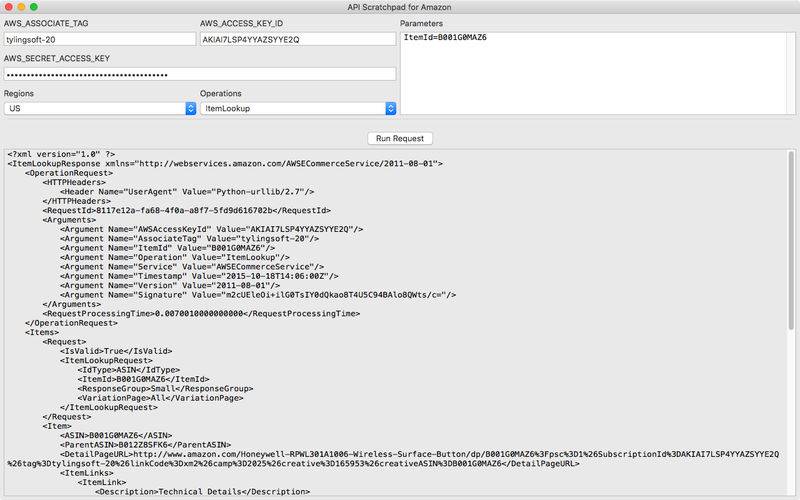Screen dimensions: 800x500
Task: Click the green zoom window button
Action: (34, 7)
